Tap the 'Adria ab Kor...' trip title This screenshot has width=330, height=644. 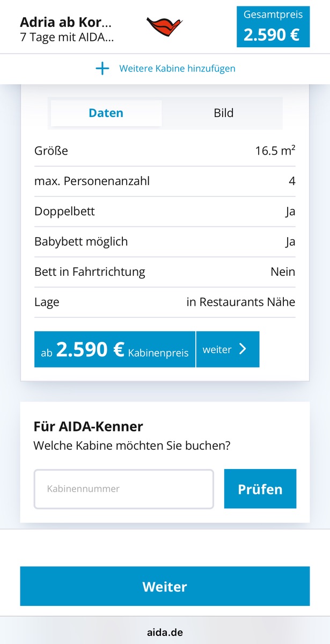66,23
